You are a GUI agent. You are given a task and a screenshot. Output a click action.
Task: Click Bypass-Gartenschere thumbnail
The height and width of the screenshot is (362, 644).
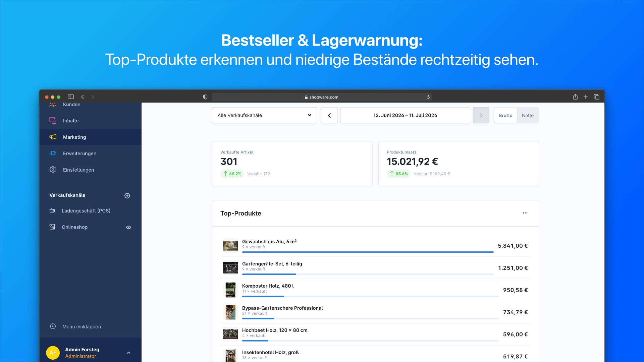pyautogui.click(x=230, y=312)
